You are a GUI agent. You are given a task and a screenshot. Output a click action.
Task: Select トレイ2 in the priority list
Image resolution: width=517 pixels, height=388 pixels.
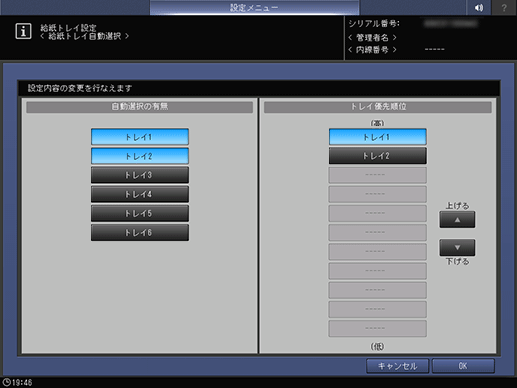click(377, 156)
